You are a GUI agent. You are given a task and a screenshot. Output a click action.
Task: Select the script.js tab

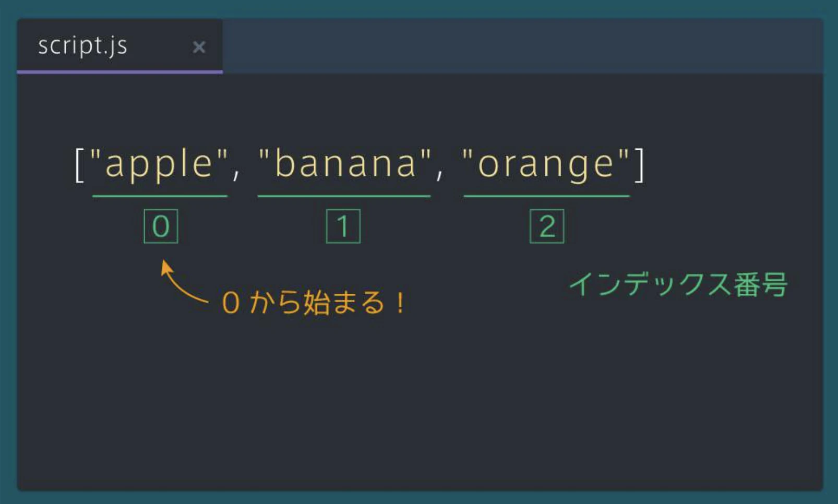83,46
